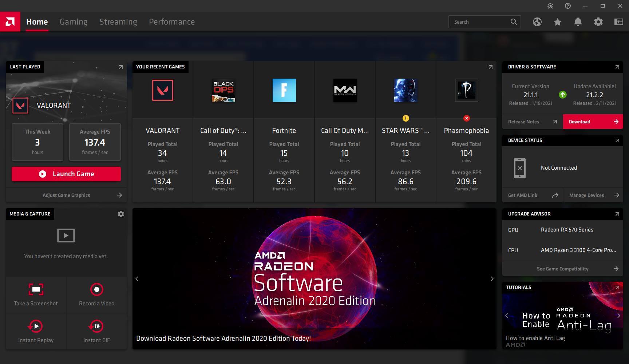The width and height of the screenshot is (629, 364).
Task: Expand the Driver & Software panel
Action: (x=617, y=67)
